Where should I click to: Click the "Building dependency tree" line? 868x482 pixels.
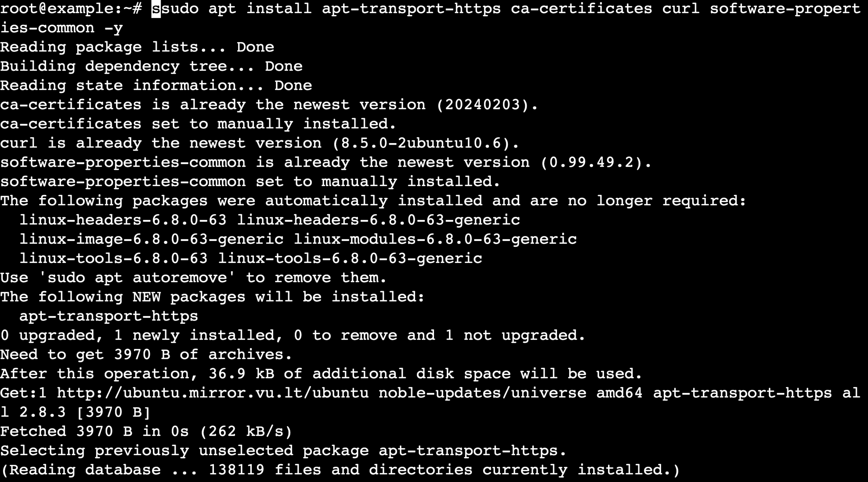point(151,66)
